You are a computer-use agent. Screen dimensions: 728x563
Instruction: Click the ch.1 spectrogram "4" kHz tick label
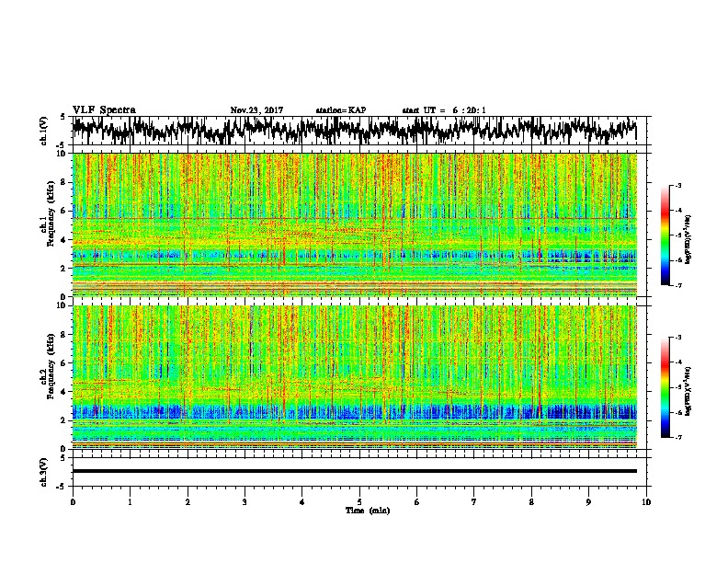65,240
